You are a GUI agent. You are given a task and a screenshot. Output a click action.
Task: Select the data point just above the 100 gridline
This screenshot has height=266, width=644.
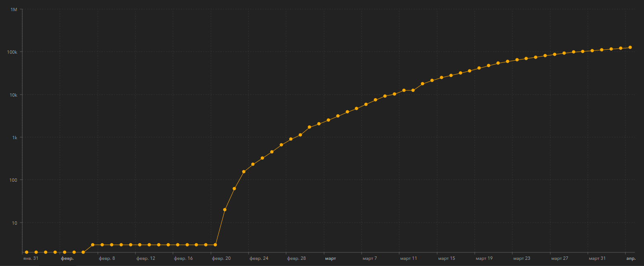pos(244,171)
